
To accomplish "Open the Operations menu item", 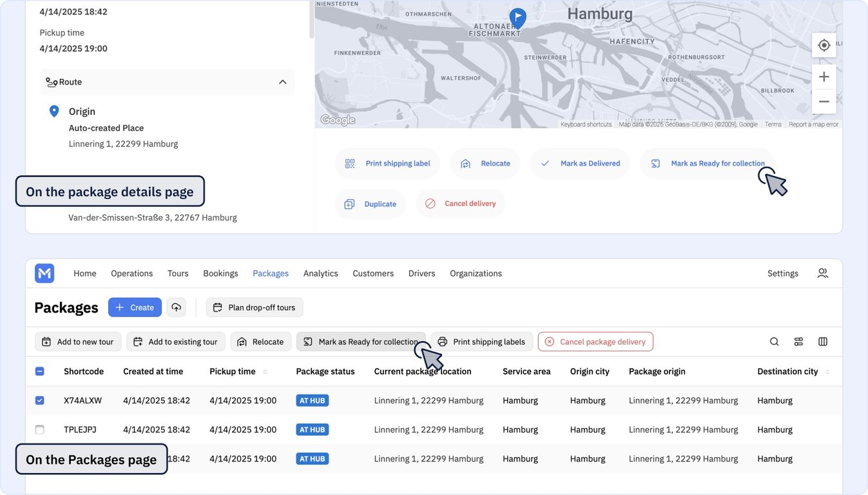I will pos(132,273).
